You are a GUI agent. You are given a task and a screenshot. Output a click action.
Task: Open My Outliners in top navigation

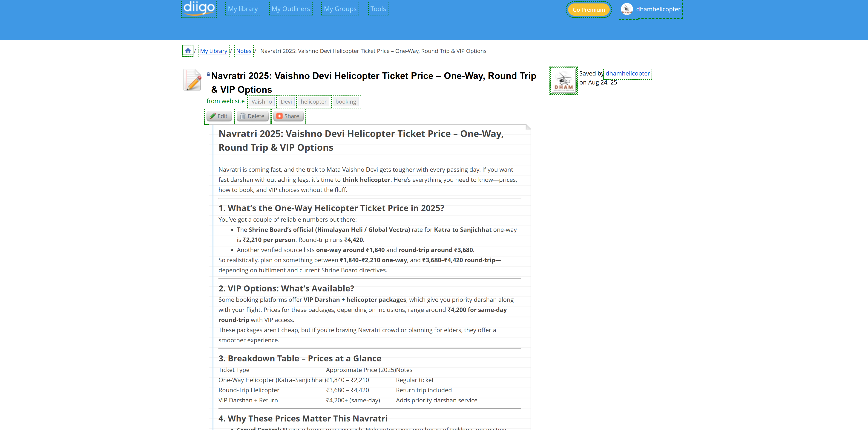pyautogui.click(x=290, y=9)
